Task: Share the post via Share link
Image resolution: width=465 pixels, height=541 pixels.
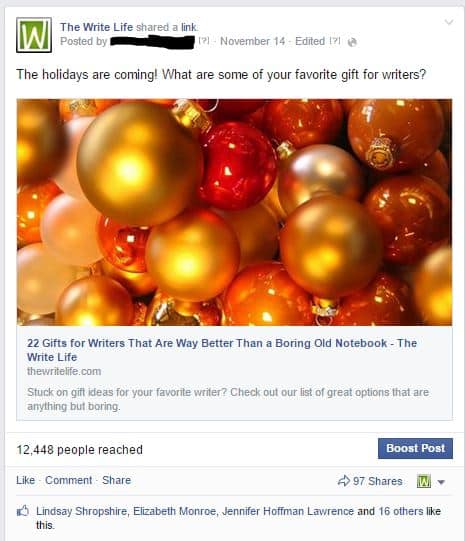Action: click(x=117, y=480)
